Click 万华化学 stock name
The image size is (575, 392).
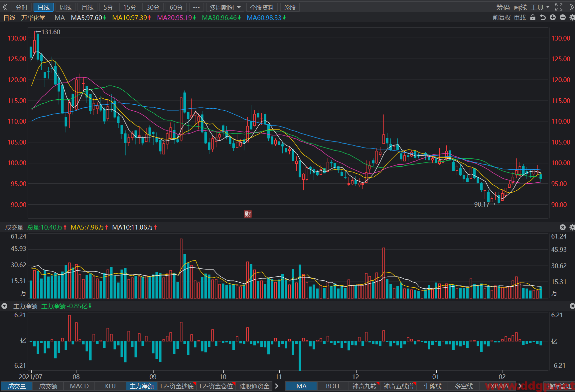pyautogui.click(x=33, y=18)
